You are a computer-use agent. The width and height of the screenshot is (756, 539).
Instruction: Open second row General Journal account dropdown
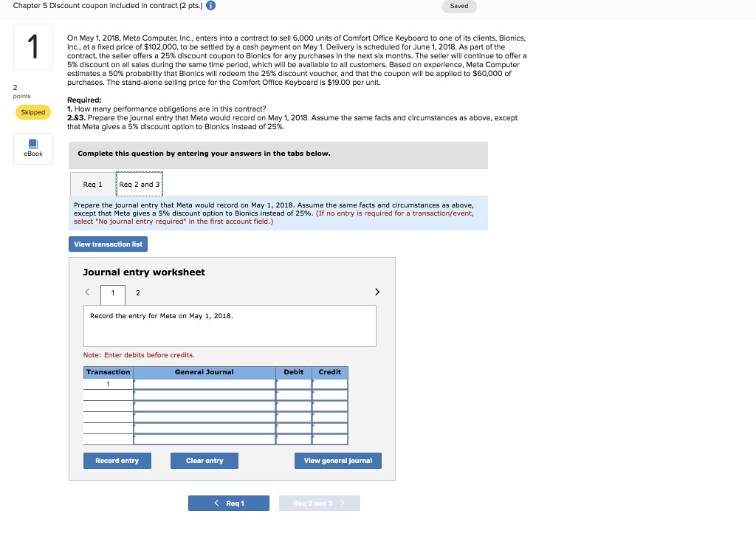[x=205, y=395]
